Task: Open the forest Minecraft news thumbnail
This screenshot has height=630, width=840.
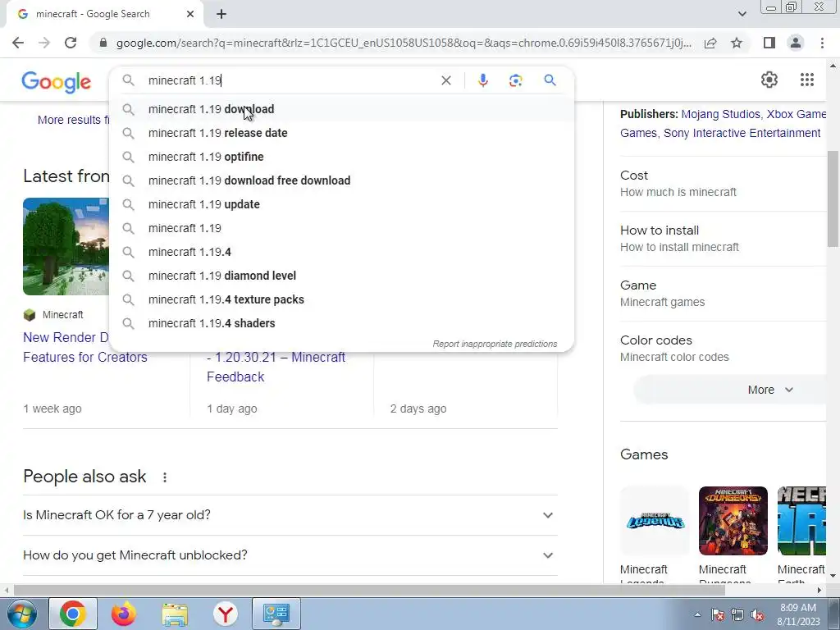Action: pyautogui.click(x=66, y=246)
